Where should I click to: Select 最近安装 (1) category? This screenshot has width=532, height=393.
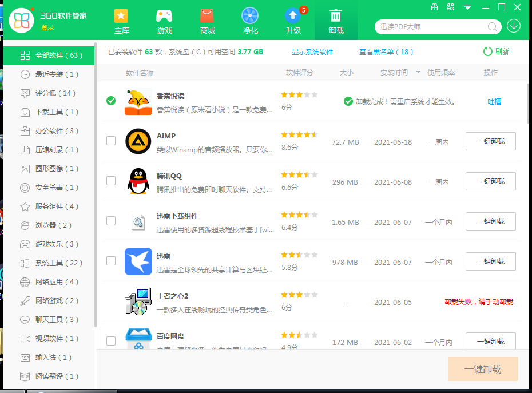tap(49, 74)
